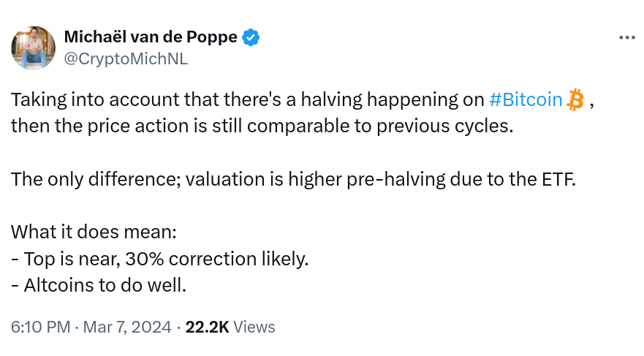Click the sentence 'The only difference'
This screenshot has width=644, height=356.
pos(293,179)
